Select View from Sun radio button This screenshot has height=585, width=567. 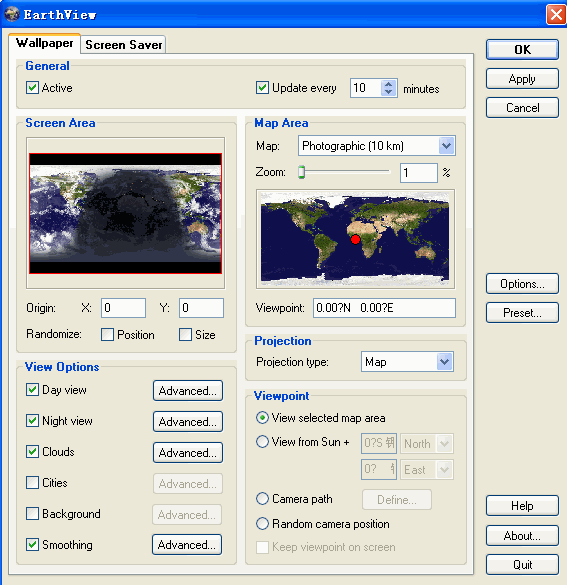[x=262, y=442]
